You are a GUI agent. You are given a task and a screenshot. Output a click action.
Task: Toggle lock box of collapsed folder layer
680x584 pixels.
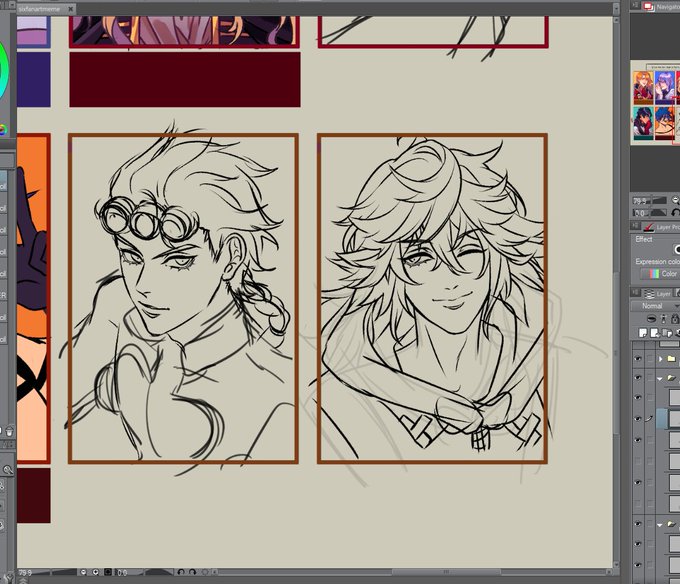[x=650, y=359]
